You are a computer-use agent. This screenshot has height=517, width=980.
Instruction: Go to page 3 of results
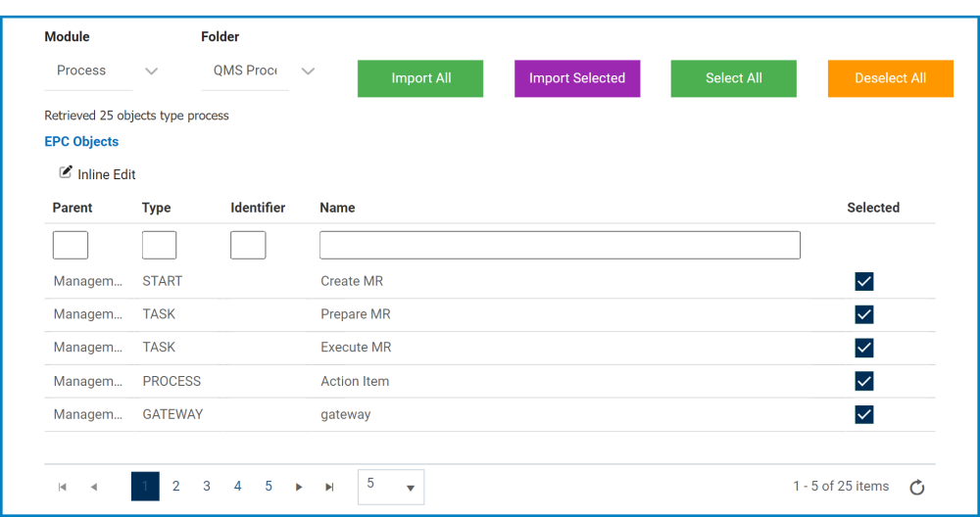(x=207, y=487)
